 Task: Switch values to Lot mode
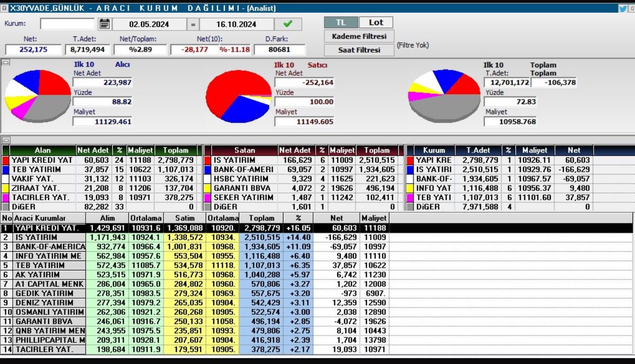[x=376, y=23]
